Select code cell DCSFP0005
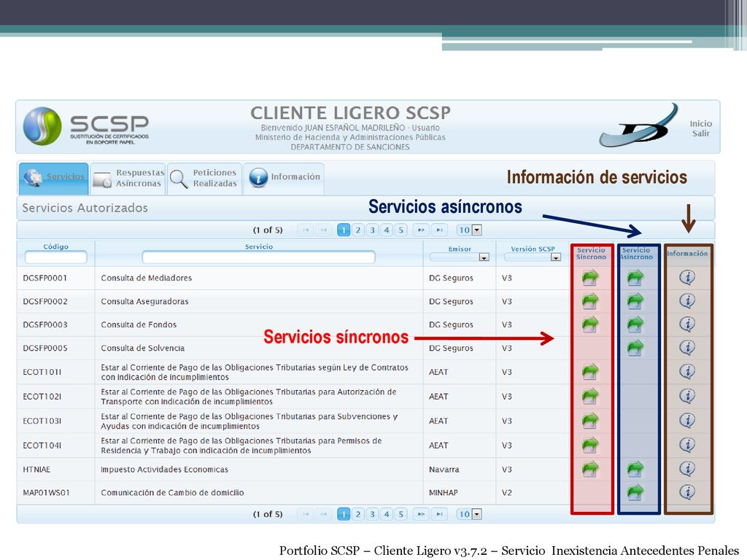This screenshot has height=560, width=747. [x=45, y=348]
